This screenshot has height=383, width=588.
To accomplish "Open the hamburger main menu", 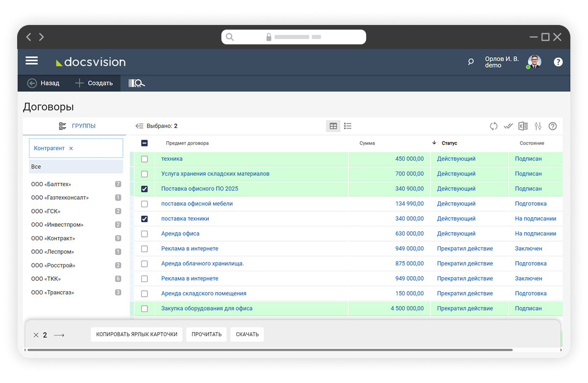I will [x=32, y=61].
